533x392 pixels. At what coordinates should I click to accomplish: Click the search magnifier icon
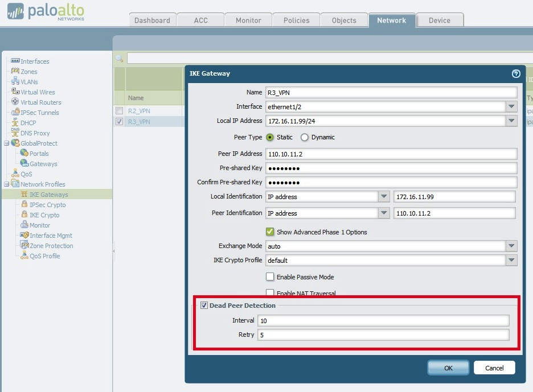click(120, 58)
